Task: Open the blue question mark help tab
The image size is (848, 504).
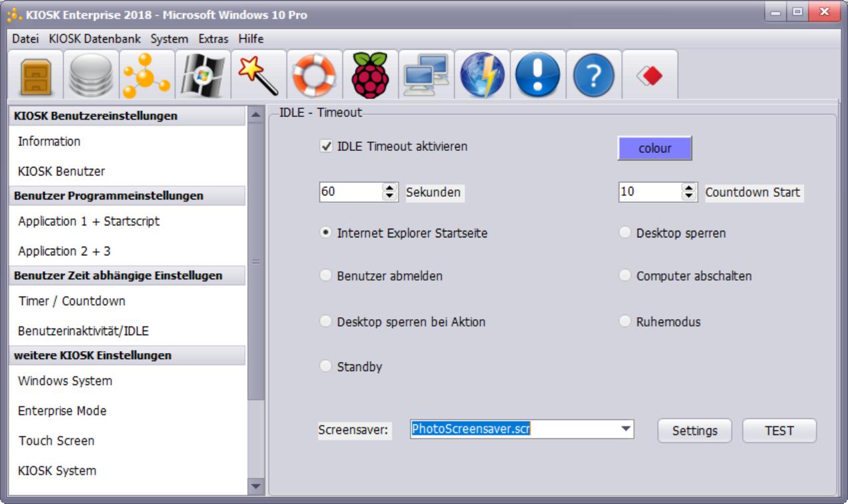Action: coord(594,76)
